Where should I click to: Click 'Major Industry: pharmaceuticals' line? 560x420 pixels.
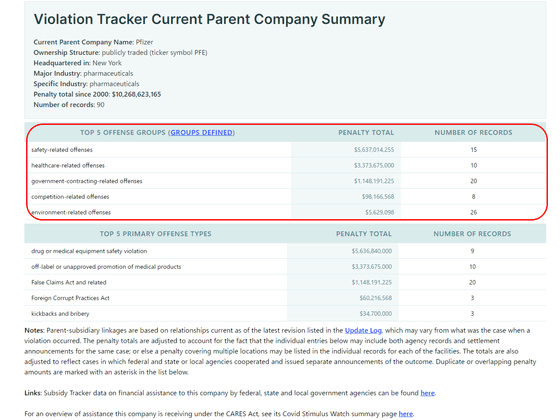pyautogui.click(x=83, y=74)
